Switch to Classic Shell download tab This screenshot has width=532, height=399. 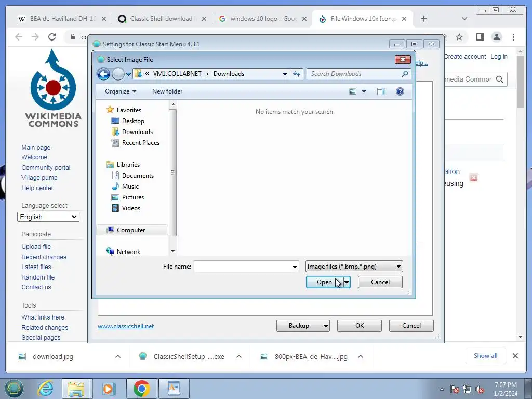(162, 19)
